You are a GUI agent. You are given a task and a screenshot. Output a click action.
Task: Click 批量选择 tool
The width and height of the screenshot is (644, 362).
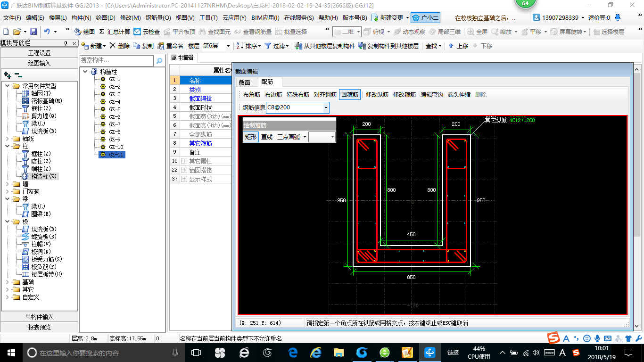pos(291,32)
